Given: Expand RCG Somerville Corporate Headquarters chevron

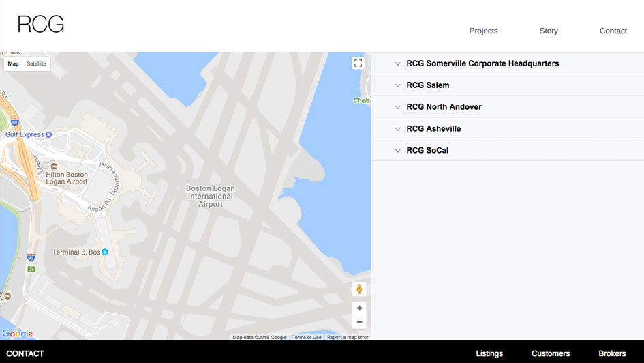Looking at the screenshot, I should pyautogui.click(x=397, y=63).
